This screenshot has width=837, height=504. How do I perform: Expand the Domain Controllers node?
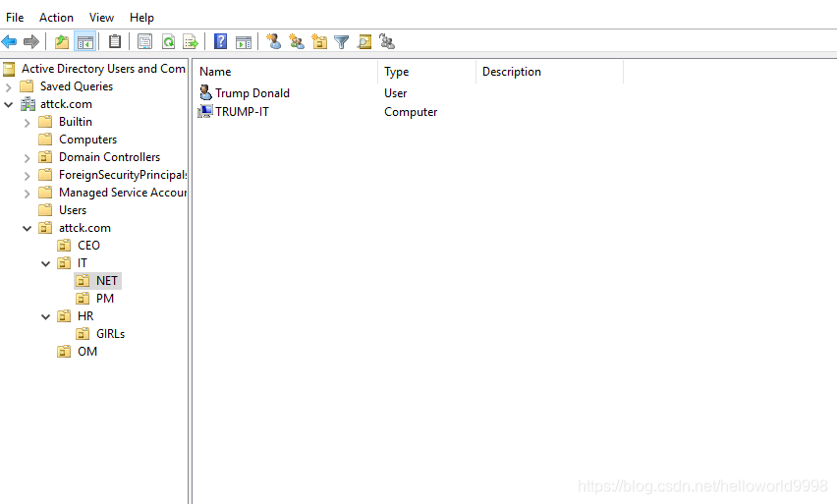[x=27, y=157]
